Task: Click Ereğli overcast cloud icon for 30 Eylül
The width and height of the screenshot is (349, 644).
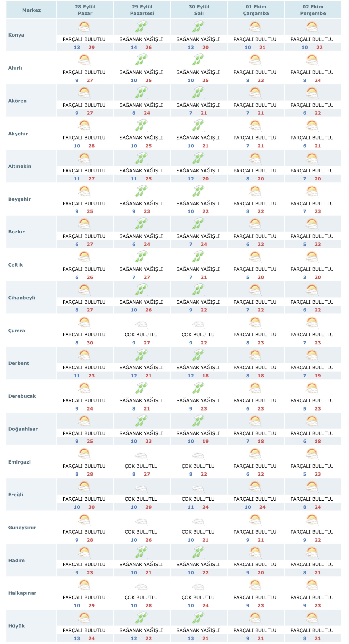Action: click(x=198, y=488)
